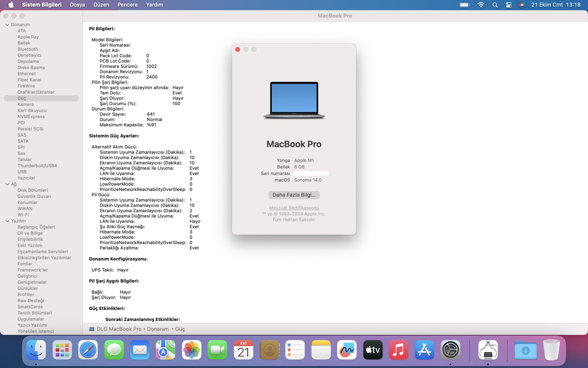588x368 pixels.
Task: Open the Yardım menu
Action: click(x=155, y=5)
